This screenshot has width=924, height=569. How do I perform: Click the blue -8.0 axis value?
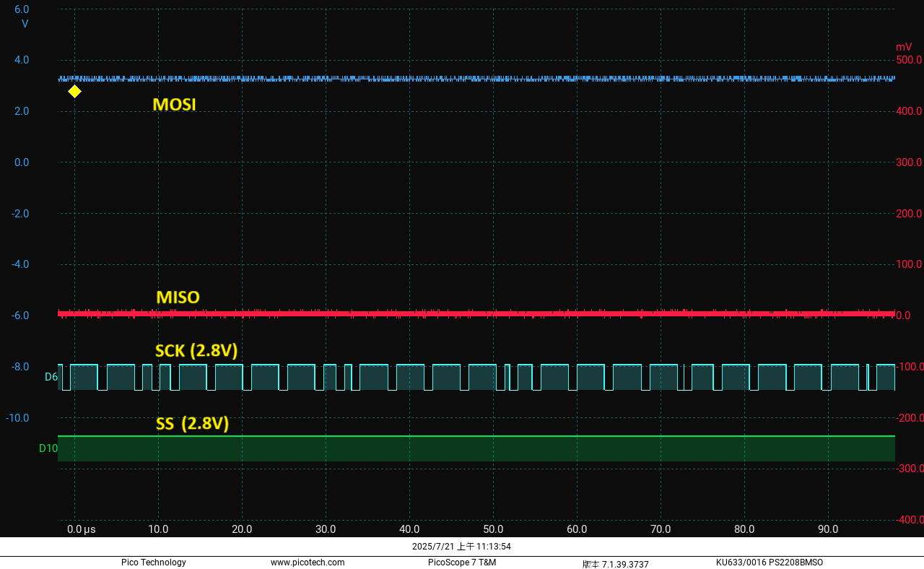20,367
